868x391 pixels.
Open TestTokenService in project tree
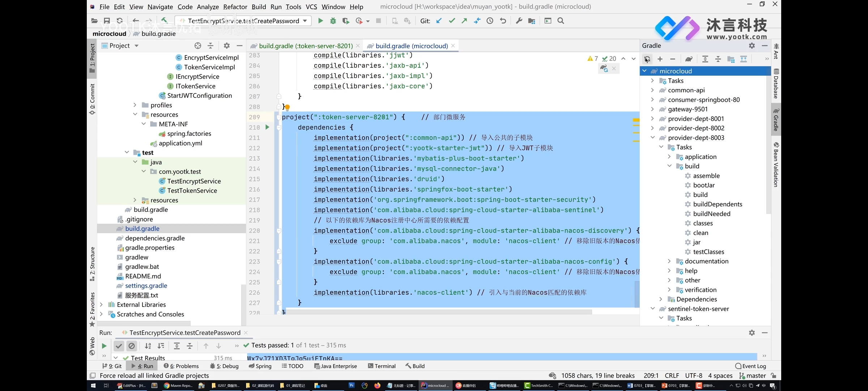pos(192,190)
